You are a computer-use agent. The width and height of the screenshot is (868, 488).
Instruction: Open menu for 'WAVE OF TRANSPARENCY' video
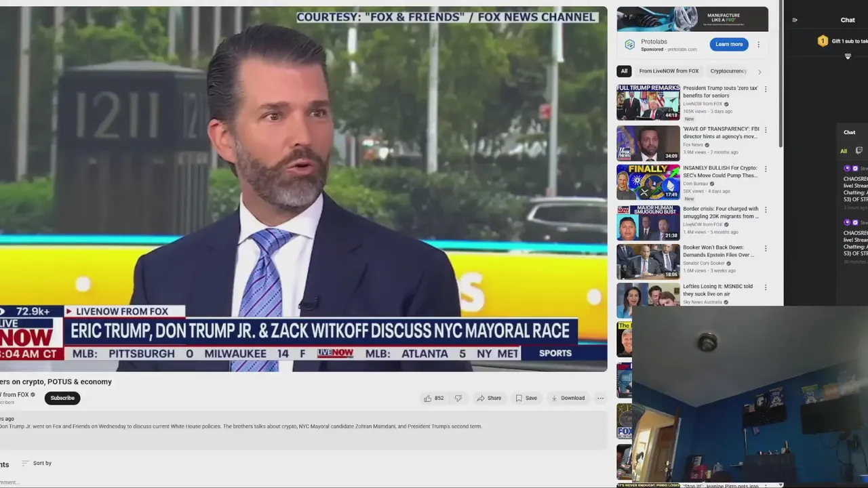pyautogui.click(x=766, y=129)
